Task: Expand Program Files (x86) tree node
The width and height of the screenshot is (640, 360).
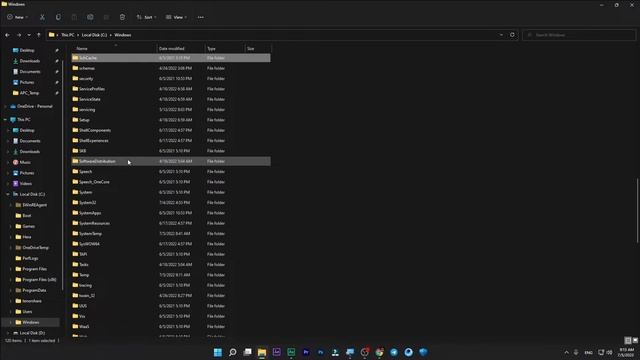Action: pyautogui.click(x=11, y=280)
